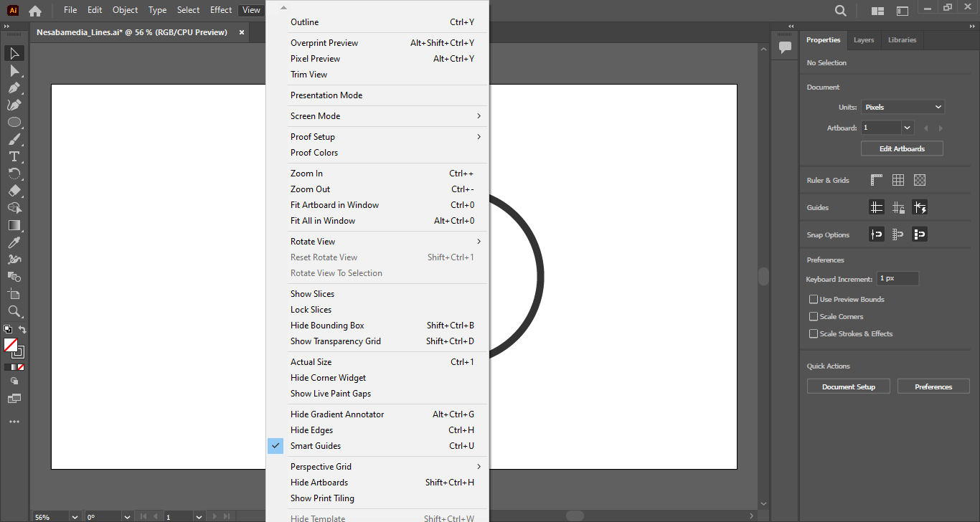This screenshot has width=980, height=522.
Task: Select the Direct Selection tool
Action: pos(14,71)
